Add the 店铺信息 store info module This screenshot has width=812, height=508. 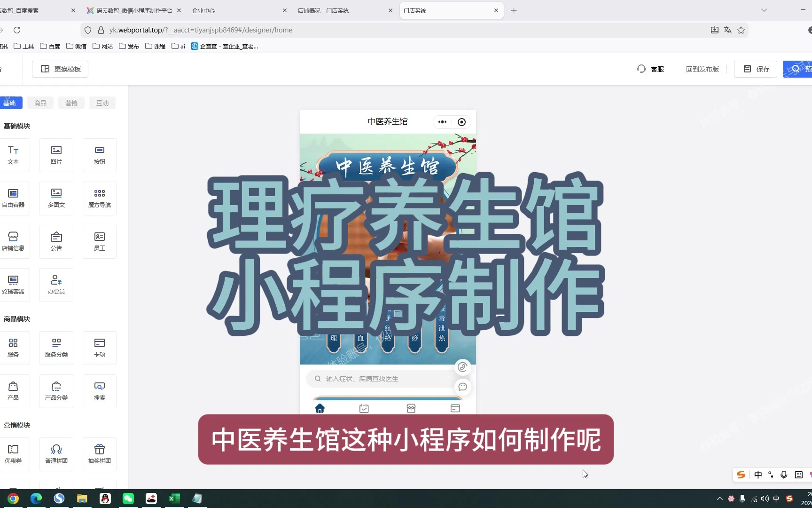pos(13,241)
